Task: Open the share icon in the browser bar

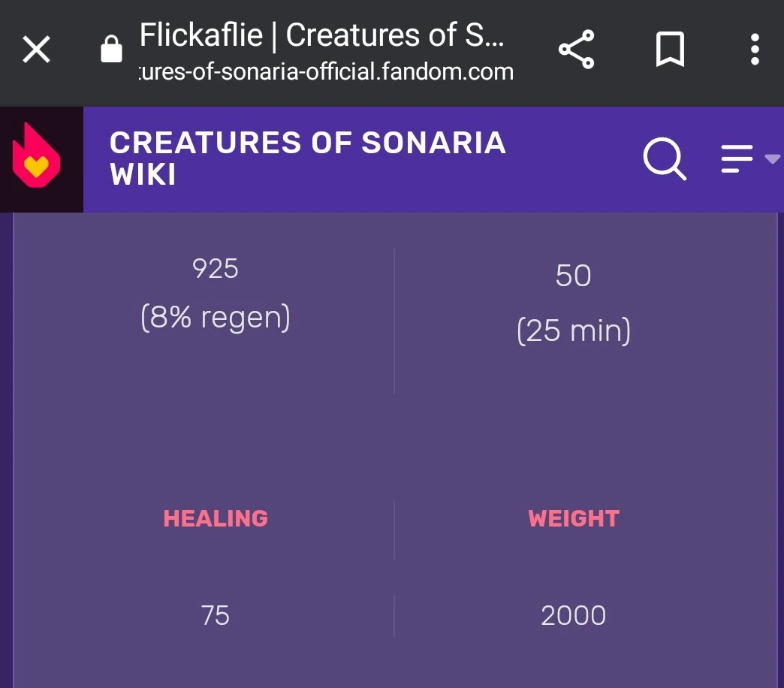Action: coord(576,50)
